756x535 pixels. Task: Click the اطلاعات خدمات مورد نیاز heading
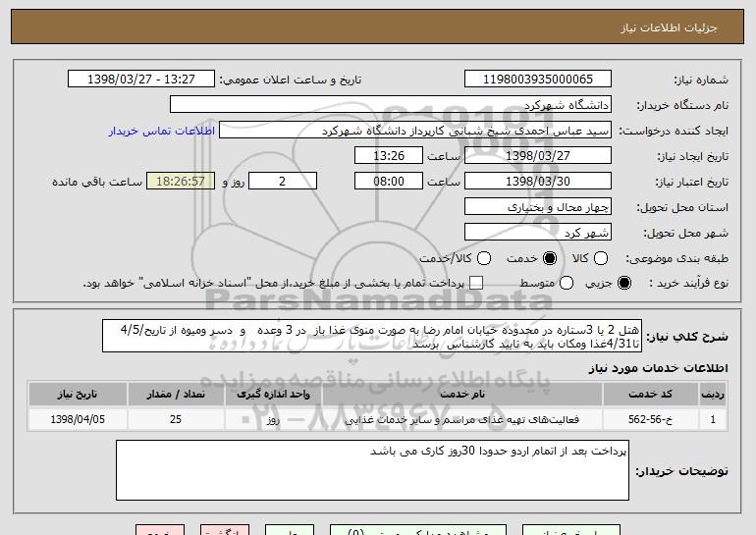tap(658, 368)
